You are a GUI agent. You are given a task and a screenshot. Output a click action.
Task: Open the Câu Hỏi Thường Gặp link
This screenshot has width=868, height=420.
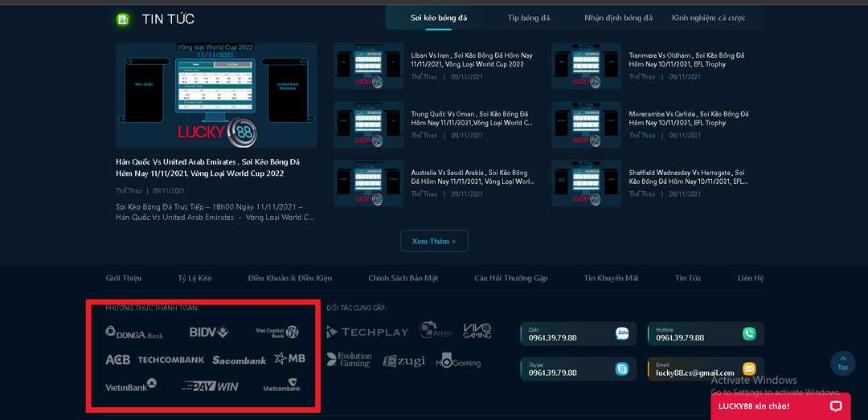[x=510, y=278]
